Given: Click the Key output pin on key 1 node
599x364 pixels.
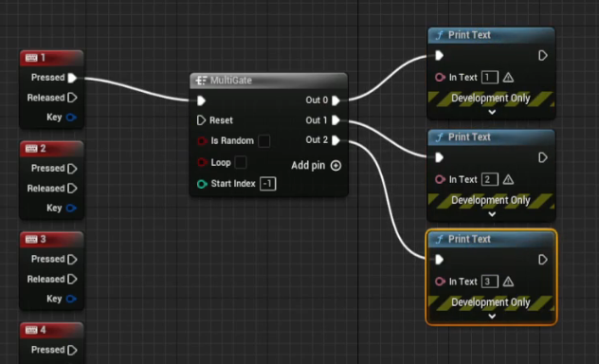Looking at the screenshot, I should point(71,118).
